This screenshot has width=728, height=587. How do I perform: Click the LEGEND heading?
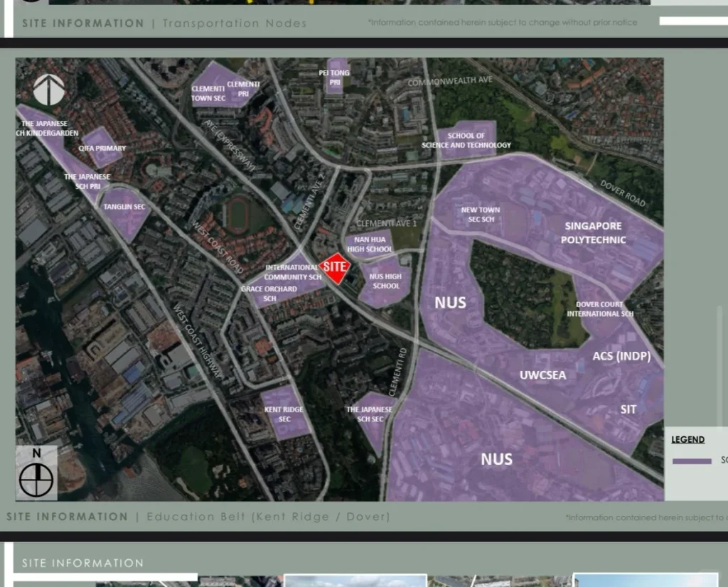687,439
